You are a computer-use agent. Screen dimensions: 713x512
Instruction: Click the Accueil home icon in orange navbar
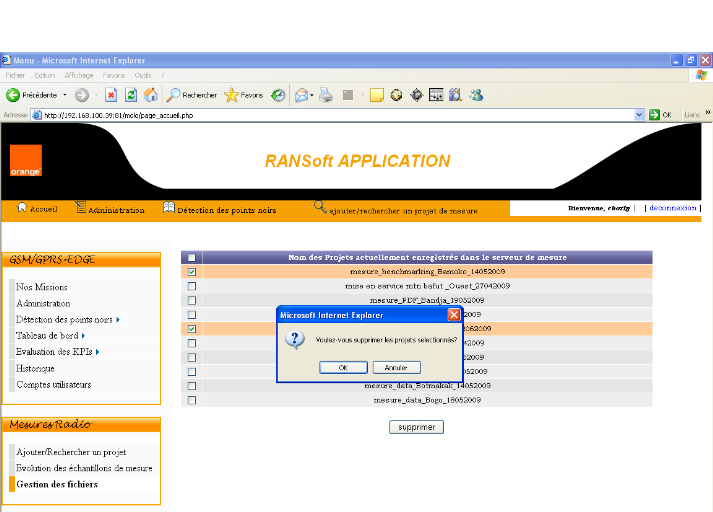point(21,209)
